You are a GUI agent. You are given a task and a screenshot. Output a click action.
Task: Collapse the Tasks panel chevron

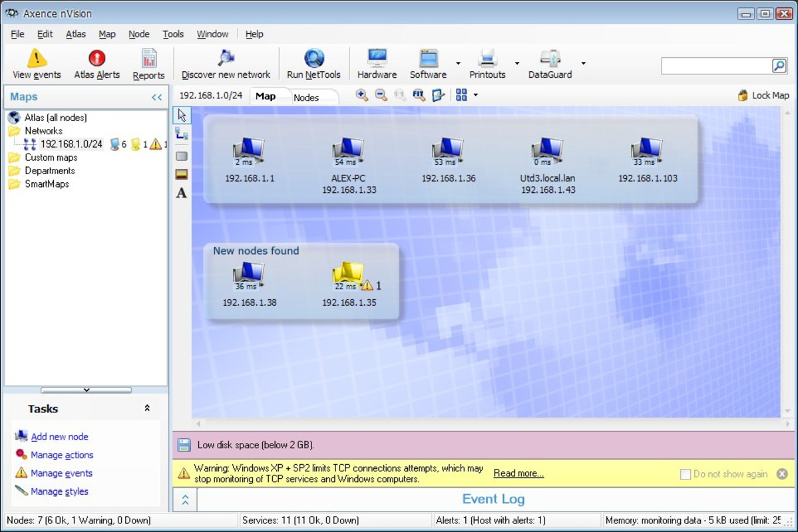click(147, 408)
